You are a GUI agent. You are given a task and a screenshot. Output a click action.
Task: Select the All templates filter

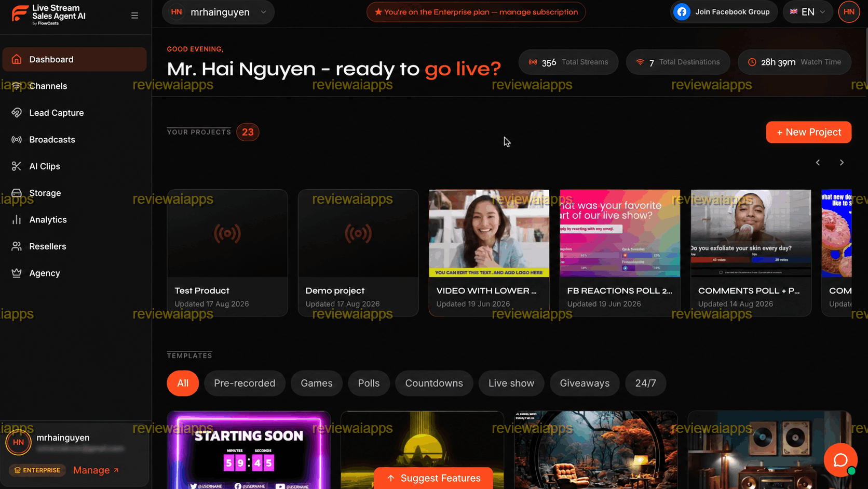(183, 383)
